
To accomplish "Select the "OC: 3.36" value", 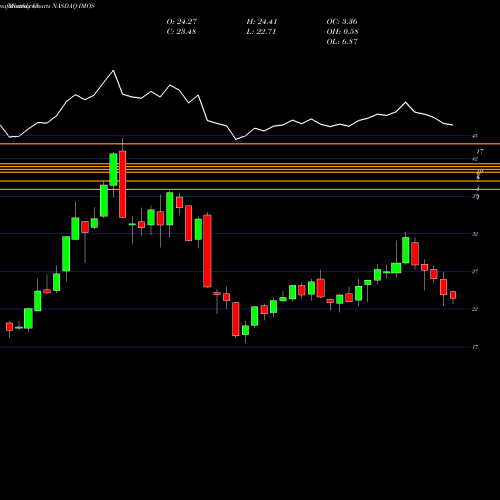I will pyautogui.click(x=342, y=22).
